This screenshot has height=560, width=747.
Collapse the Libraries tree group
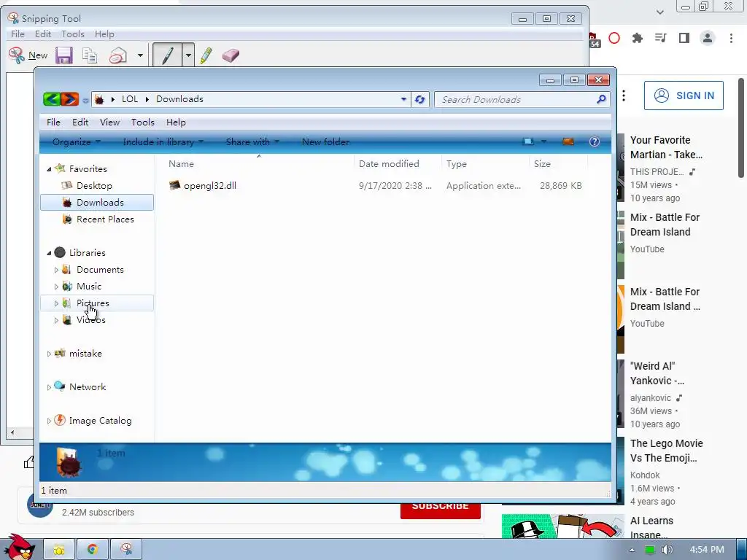tap(49, 253)
